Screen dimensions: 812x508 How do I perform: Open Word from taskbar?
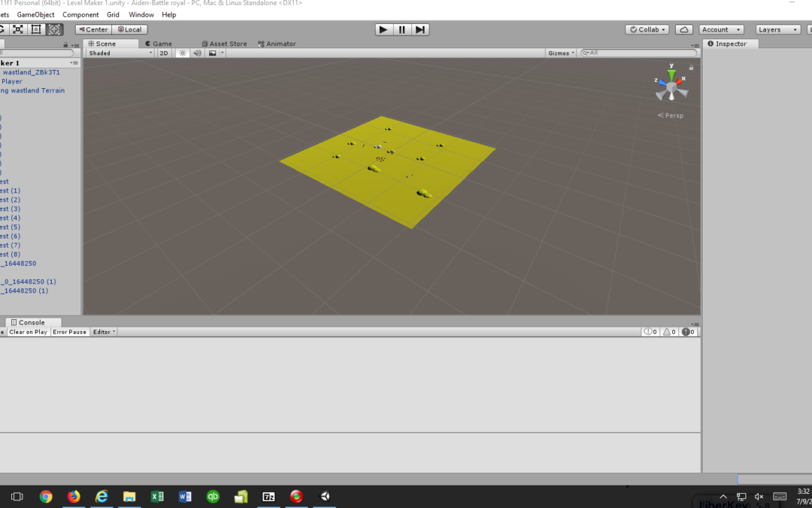[x=185, y=497]
